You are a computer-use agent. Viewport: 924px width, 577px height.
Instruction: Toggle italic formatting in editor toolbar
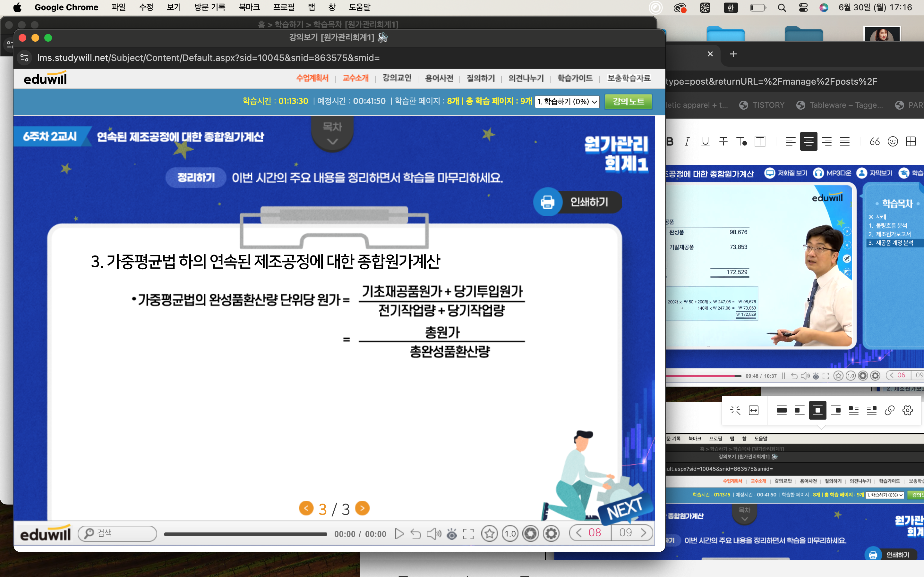click(687, 142)
